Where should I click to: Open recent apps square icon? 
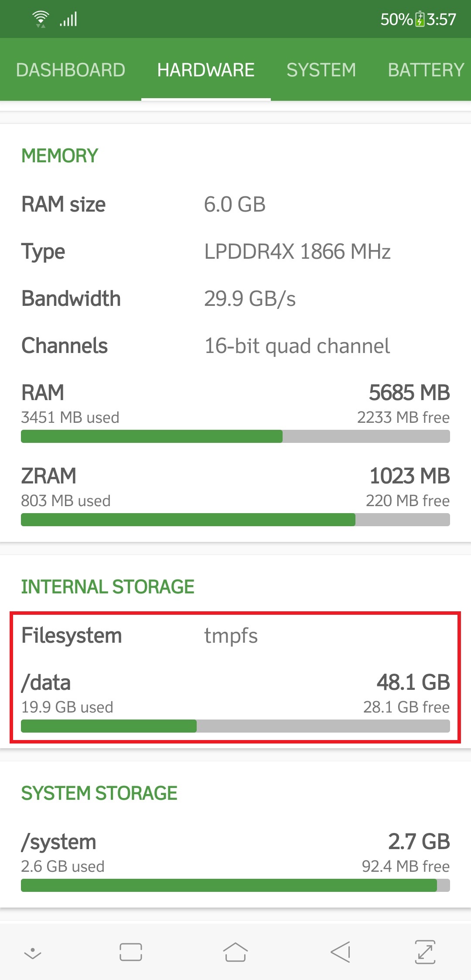(x=131, y=952)
